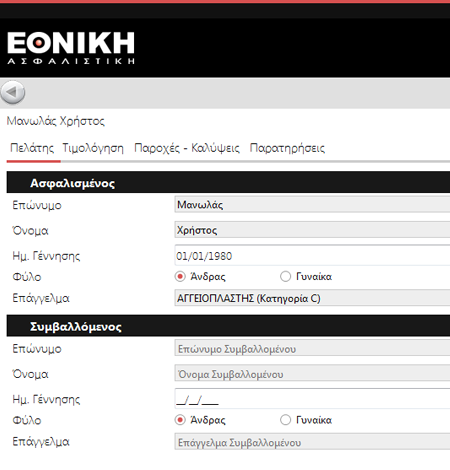Focus the Όνομα Συμβαλλομένου field
Image resolution: width=450 pixels, height=470 pixels.
point(312,373)
